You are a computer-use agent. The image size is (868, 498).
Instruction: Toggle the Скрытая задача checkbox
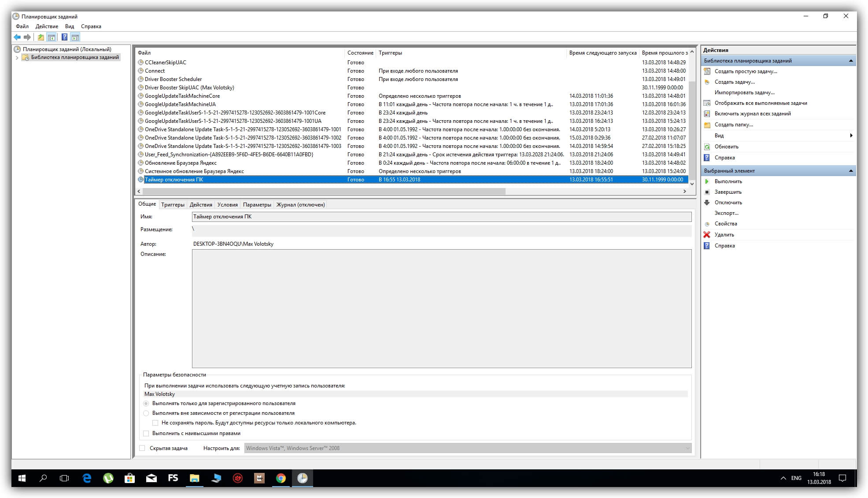(x=142, y=448)
